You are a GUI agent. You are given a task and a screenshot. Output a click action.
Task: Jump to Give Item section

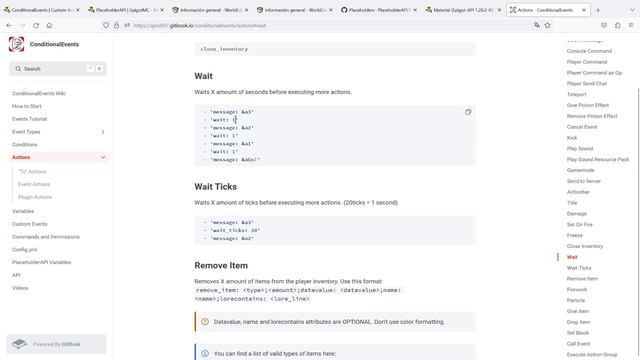(x=578, y=311)
